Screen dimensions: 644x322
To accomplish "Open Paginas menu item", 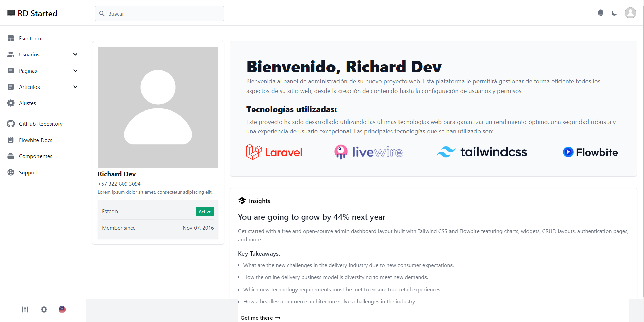I will pyautogui.click(x=43, y=71).
